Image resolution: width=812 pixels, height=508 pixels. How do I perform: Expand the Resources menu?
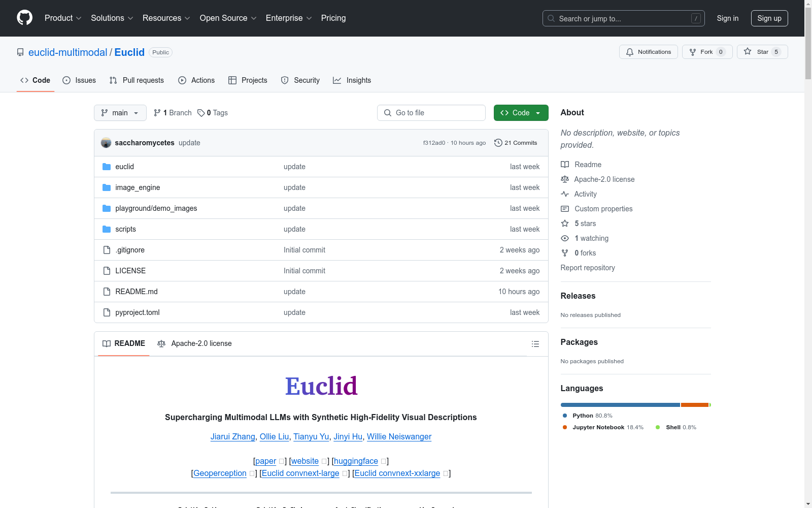tap(166, 18)
